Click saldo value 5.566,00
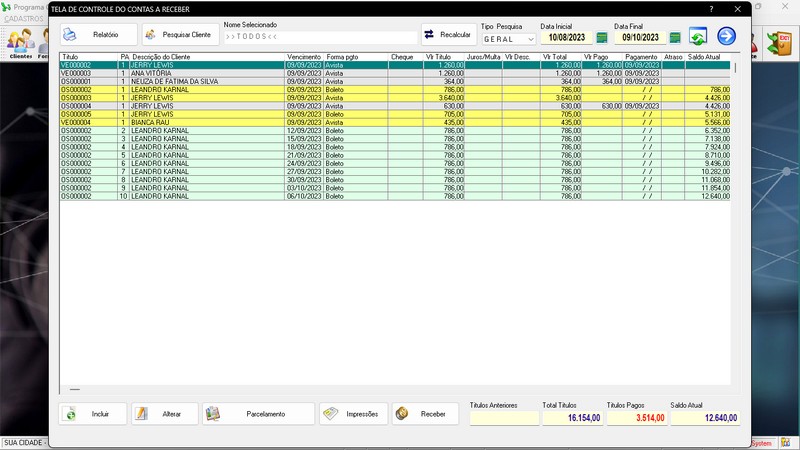 point(708,122)
